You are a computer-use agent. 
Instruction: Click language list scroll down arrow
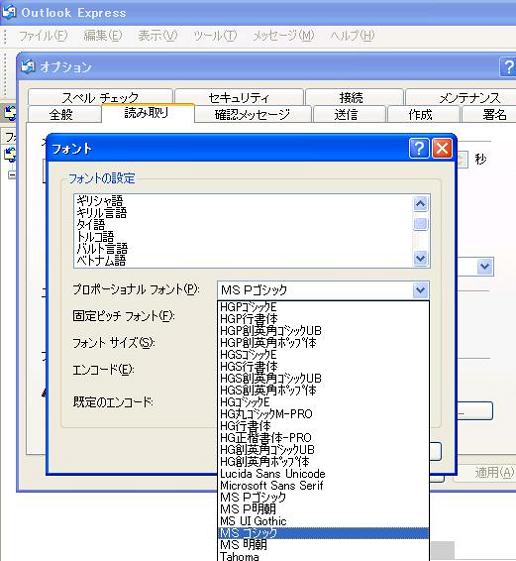coord(420,258)
